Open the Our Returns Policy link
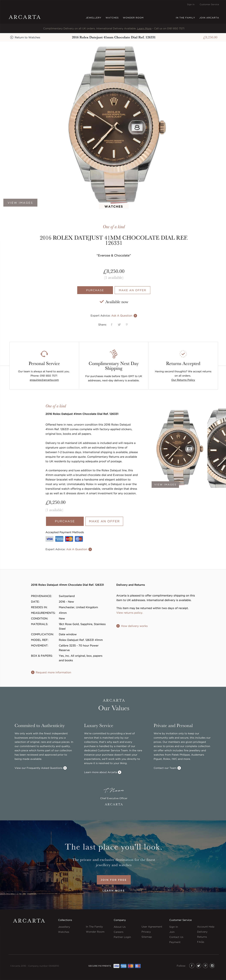 (183, 380)
